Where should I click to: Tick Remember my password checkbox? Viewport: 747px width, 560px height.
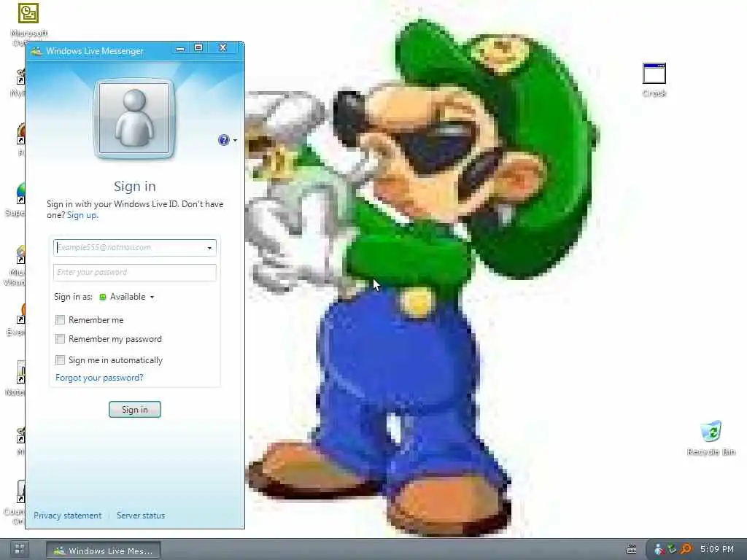60,338
